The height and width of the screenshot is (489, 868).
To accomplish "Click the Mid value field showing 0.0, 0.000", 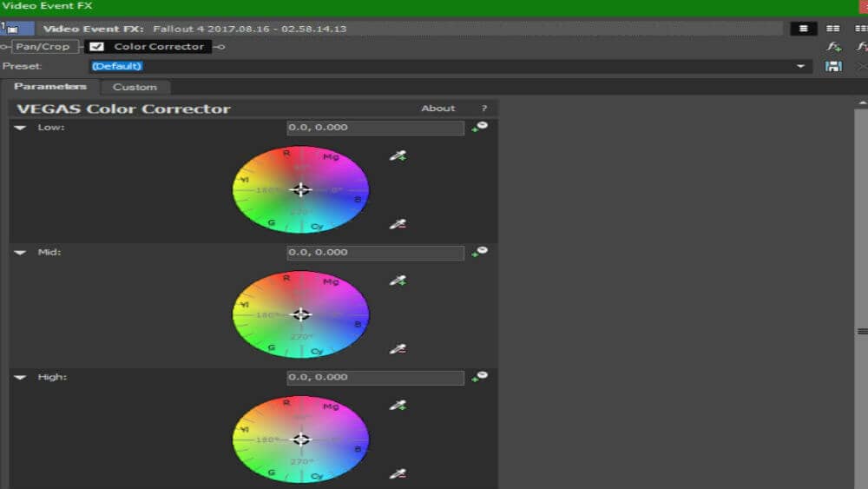I will (x=375, y=253).
